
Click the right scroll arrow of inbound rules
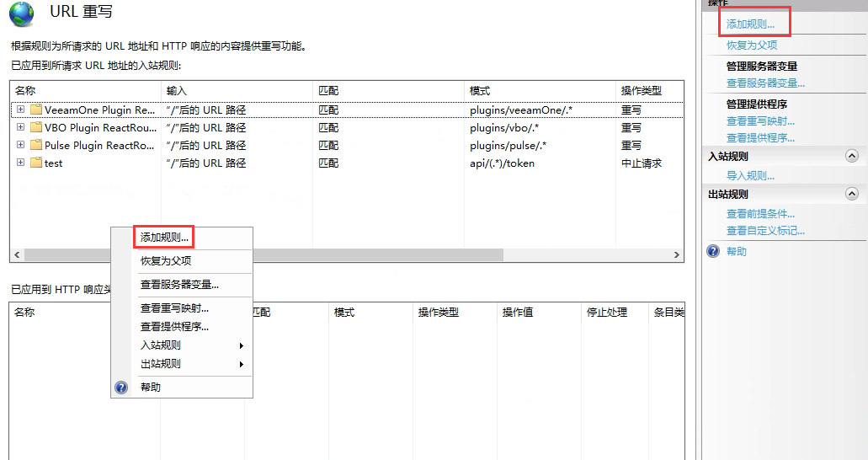pyautogui.click(x=676, y=255)
